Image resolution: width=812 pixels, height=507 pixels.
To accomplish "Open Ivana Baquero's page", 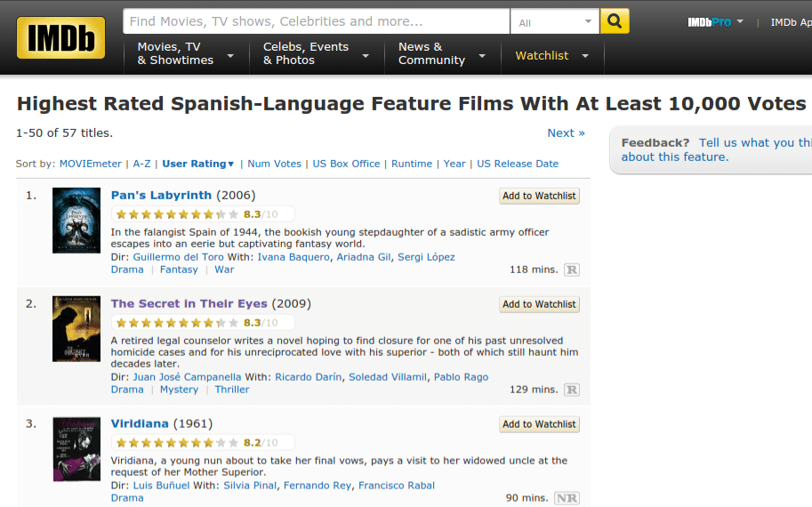I will 293,257.
